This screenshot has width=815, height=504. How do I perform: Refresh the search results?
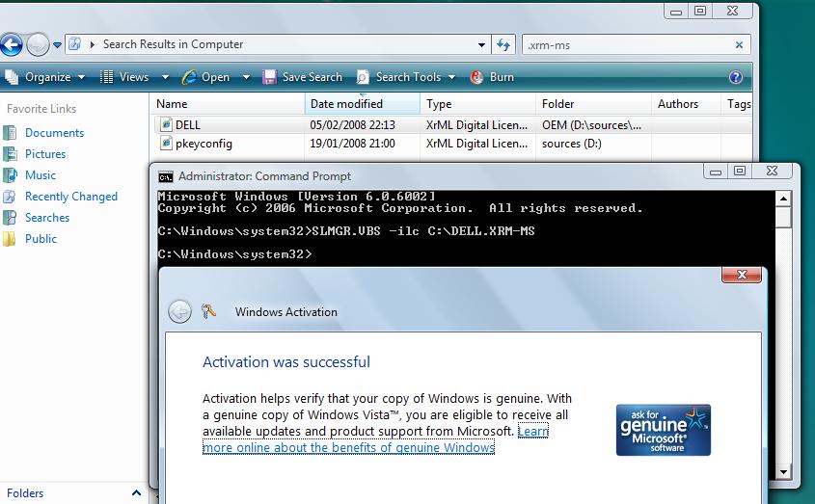coord(503,44)
